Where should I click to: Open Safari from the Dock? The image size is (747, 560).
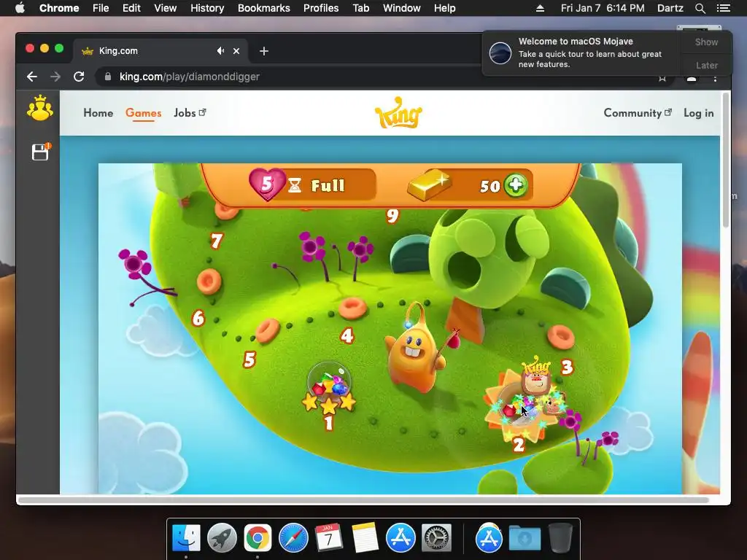[293, 538]
